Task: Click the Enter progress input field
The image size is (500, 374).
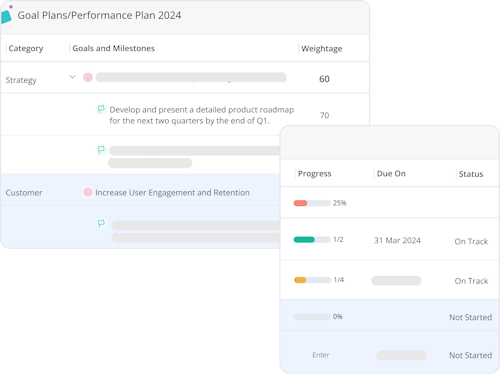Action: point(321,355)
